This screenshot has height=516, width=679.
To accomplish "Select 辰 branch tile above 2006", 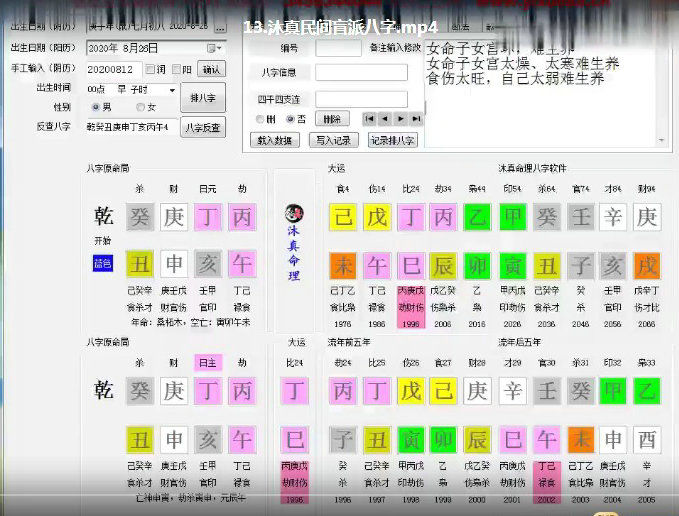I will tap(443, 265).
